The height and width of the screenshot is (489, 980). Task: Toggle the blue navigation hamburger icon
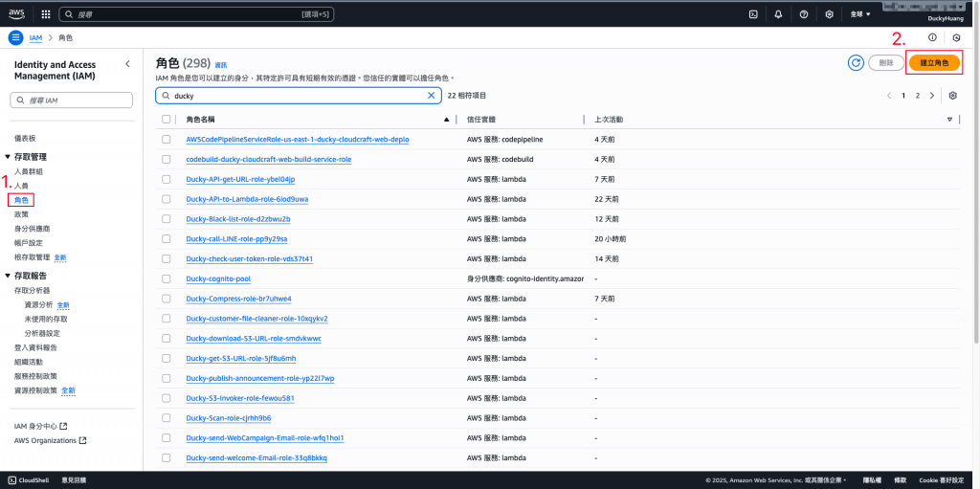[15, 37]
